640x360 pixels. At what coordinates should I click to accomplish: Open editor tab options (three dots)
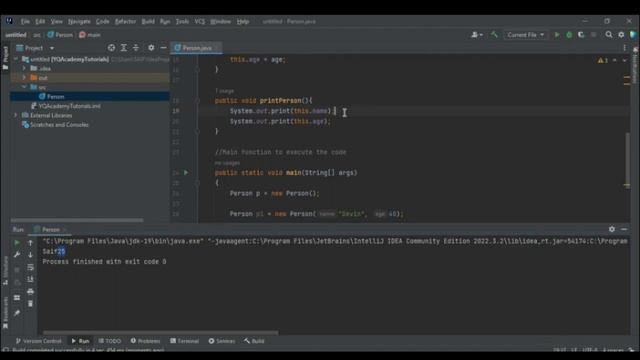coord(624,48)
